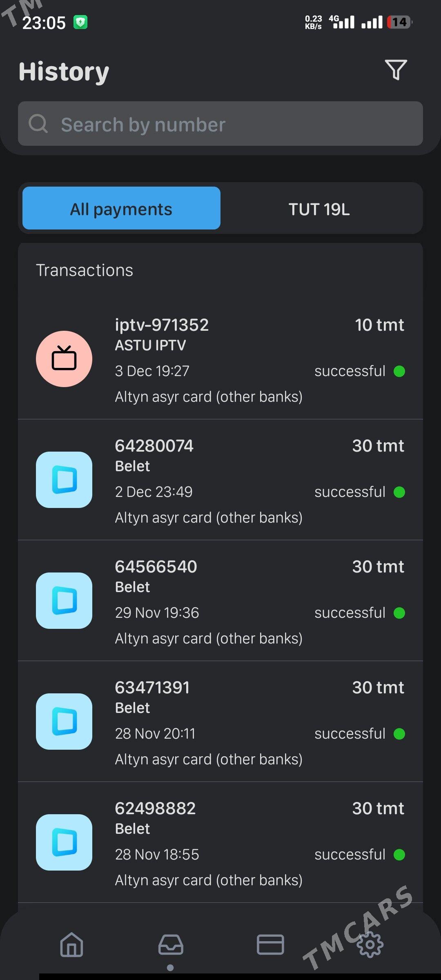Tap Belet icon for 62498882
The height and width of the screenshot is (980, 441).
click(x=64, y=842)
